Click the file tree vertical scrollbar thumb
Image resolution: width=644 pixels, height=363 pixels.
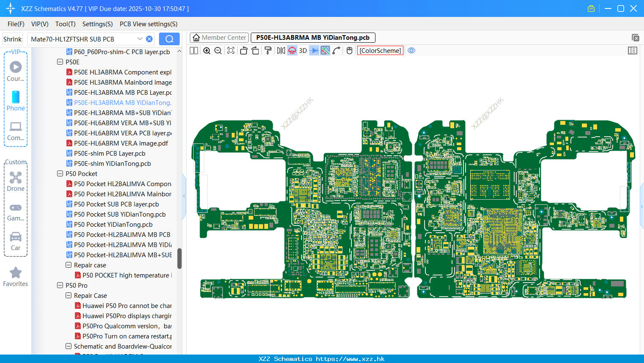[179, 258]
